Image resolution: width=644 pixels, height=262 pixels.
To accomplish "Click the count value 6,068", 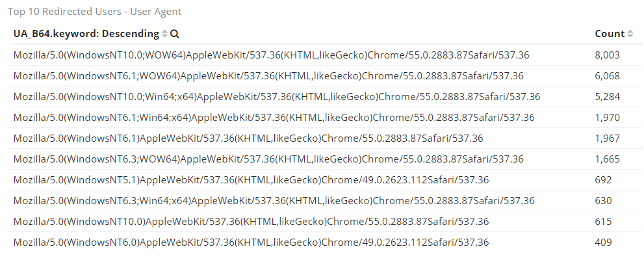I will pyautogui.click(x=607, y=76).
